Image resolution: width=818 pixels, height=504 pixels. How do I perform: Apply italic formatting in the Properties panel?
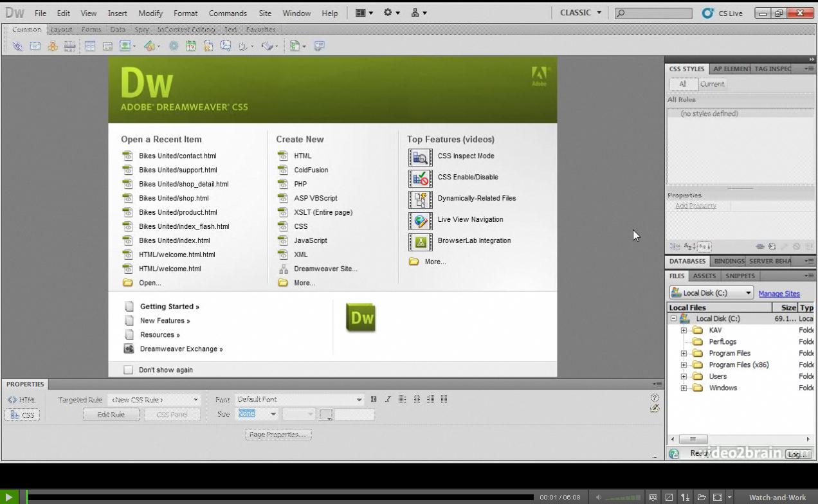[x=388, y=399]
